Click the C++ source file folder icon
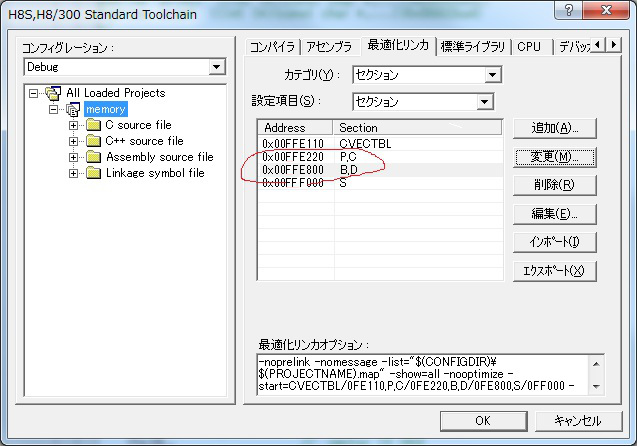The width and height of the screenshot is (637, 446). click(x=94, y=141)
